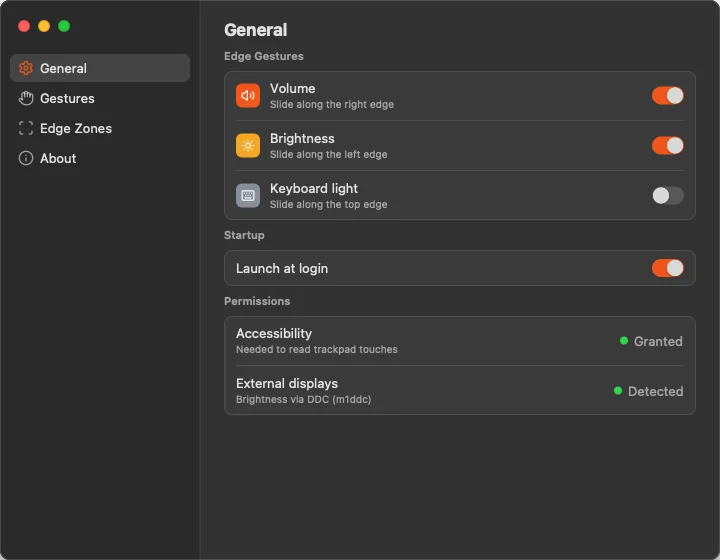Click the Startup section header
This screenshot has width=720, height=560.
point(244,235)
